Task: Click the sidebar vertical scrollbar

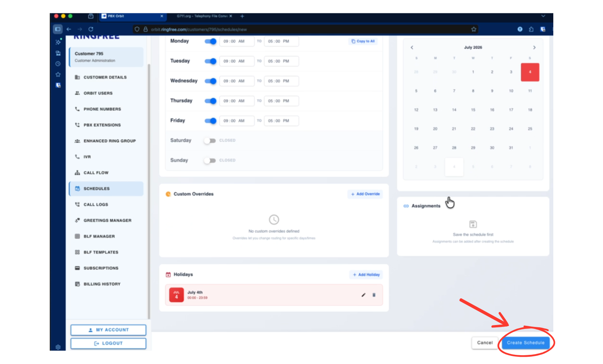Action: tap(149, 191)
